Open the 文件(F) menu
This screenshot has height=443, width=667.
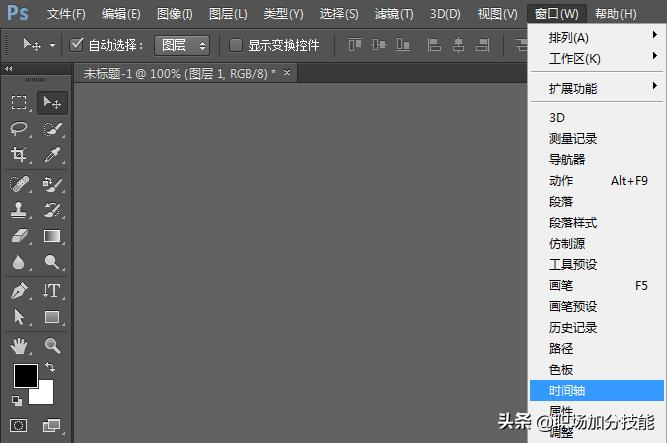66,14
